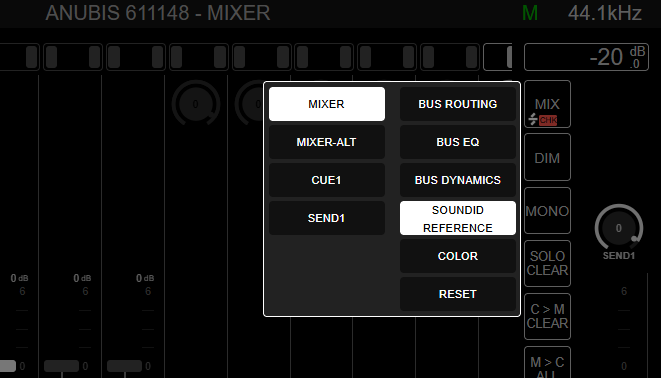This screenshot has height=378, width=661.
Task: Click the 44.1kHz sample rate readout
Action: [x=605, y=13]
